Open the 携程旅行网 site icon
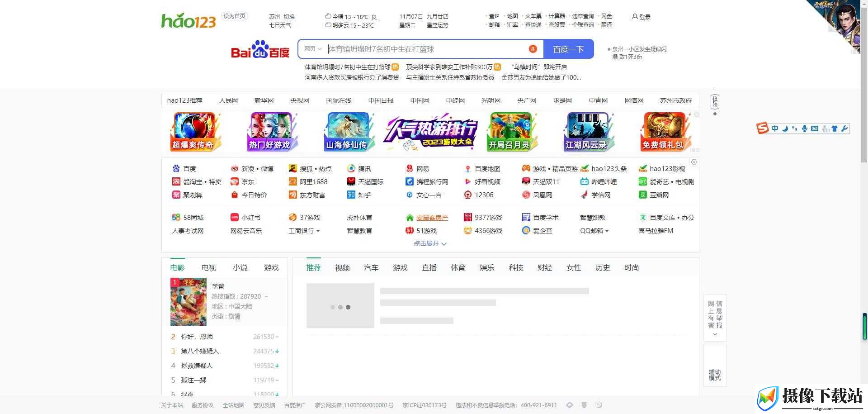Screen dimensions: 868x414 [409, 181]
